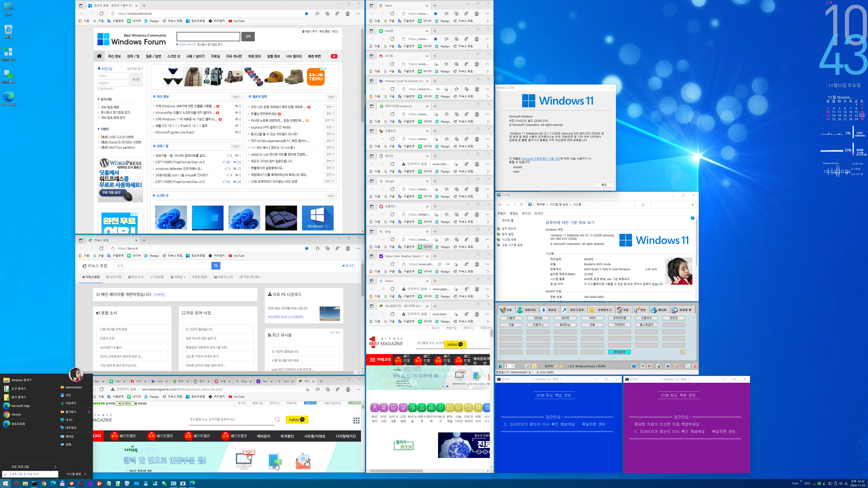Click the Chrome icon in the taskbar
This screenshot has height=488, width=868.
click(x=43, y=483)
